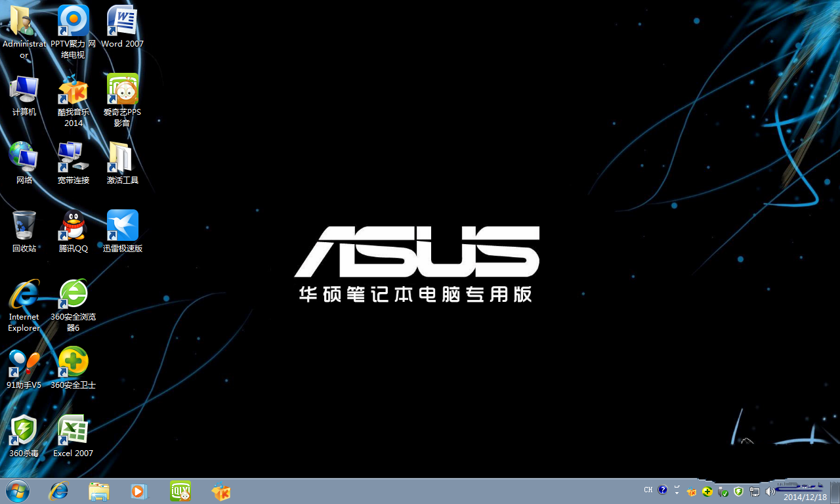Open 360安全卫士 from the system tray

[x=707, y=491]
